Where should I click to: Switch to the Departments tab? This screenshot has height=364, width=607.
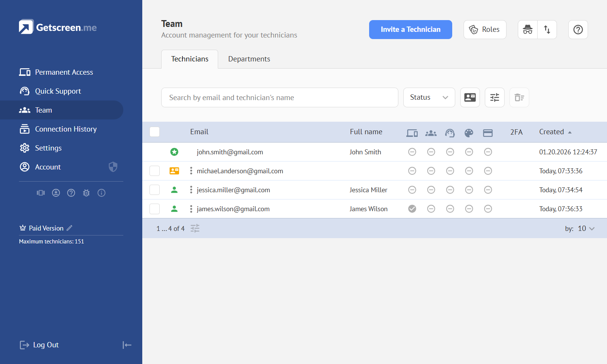coord(249,59)
